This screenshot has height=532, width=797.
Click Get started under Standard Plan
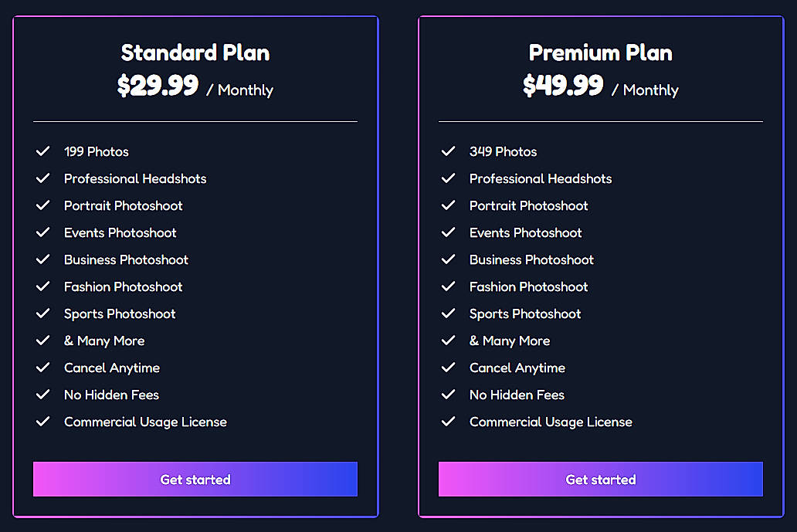195,479
